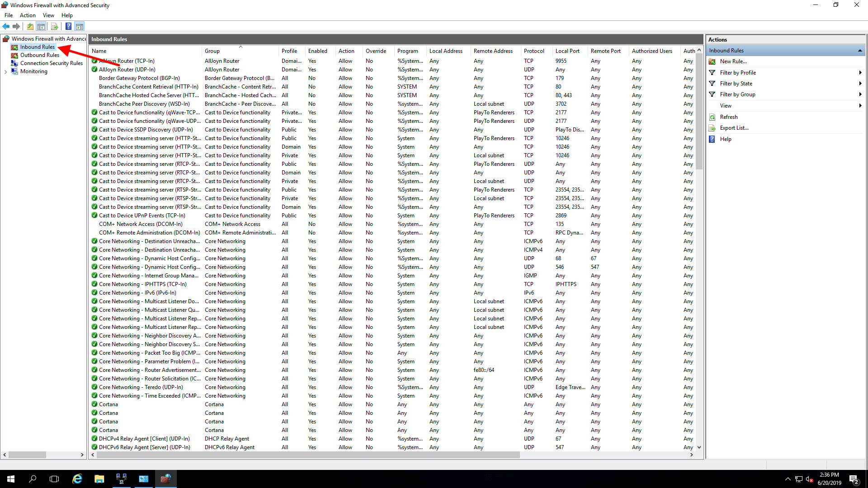This screenshot has width=868, height=488.
Task: Click the Filter by State funnel icon
Action: point(712,84)
